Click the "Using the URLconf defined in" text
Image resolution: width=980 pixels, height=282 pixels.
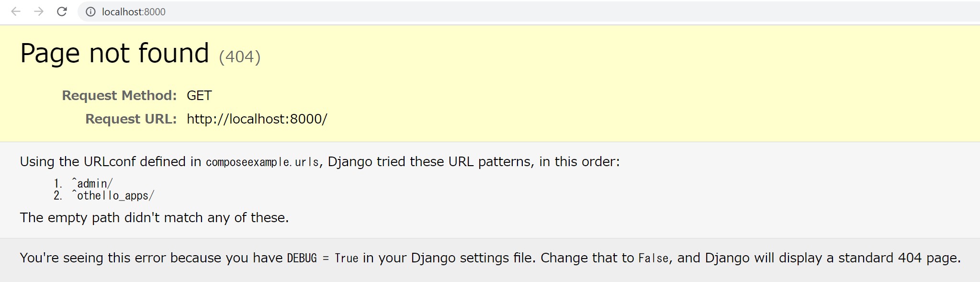(x=110, y=162)
